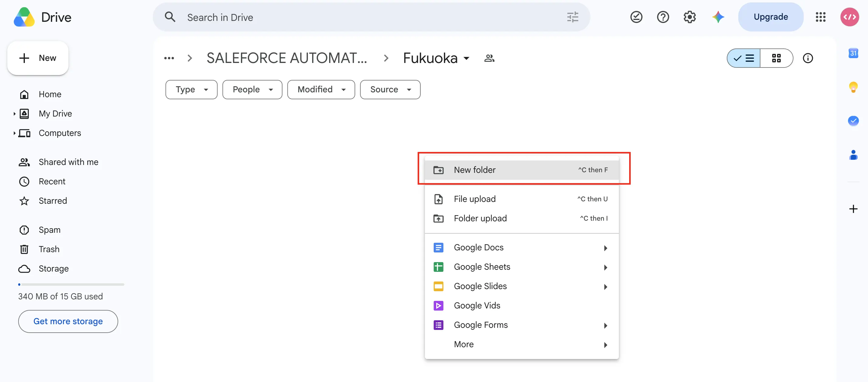Switch to grid layout view
This screenshot has width=868, height=382.
tap(776, 58)
